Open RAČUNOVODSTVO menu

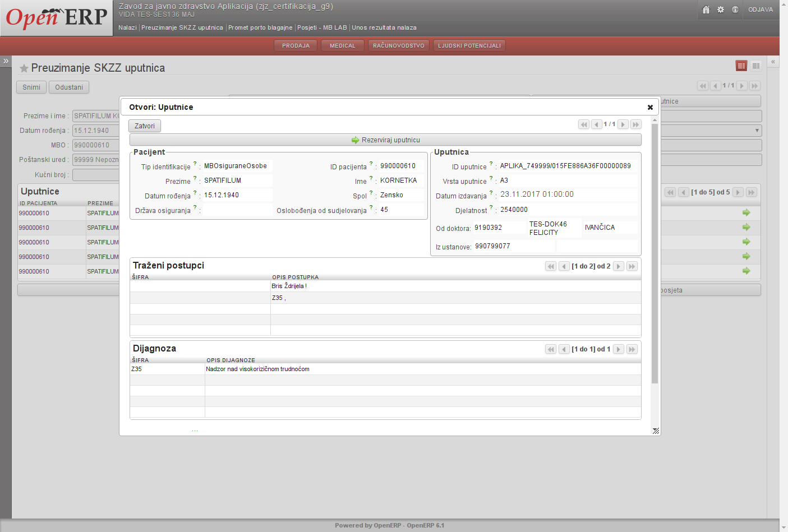[x=399, y=45]
